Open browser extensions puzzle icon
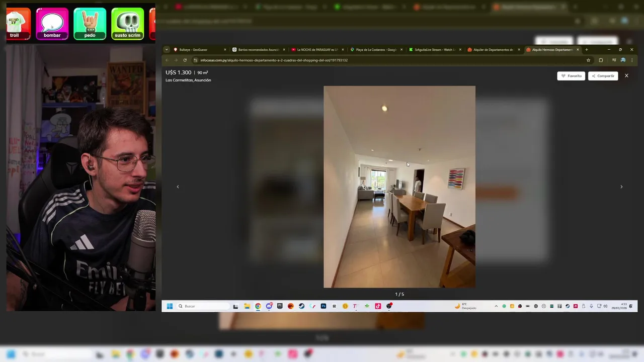Screen dimensions: 644x362 tap(601, 60)
